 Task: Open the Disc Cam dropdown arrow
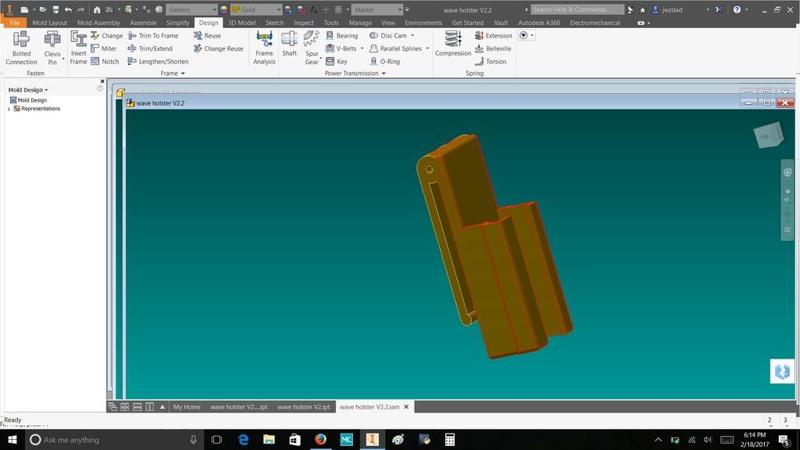coord(412,35)
